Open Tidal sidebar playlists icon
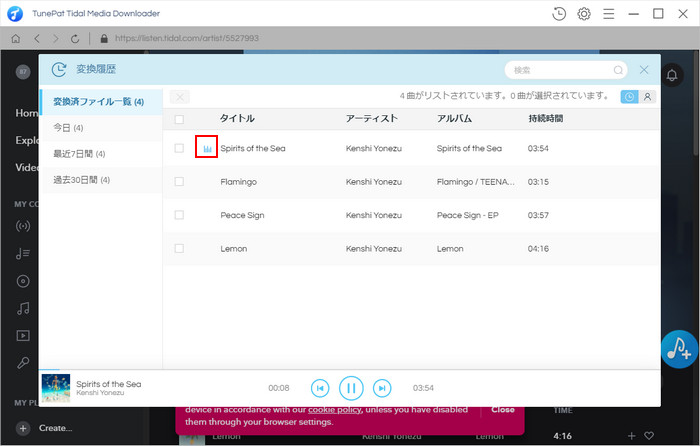Viewport: 700px width, 446px height. pyautogui.click(x=23, y=254)
